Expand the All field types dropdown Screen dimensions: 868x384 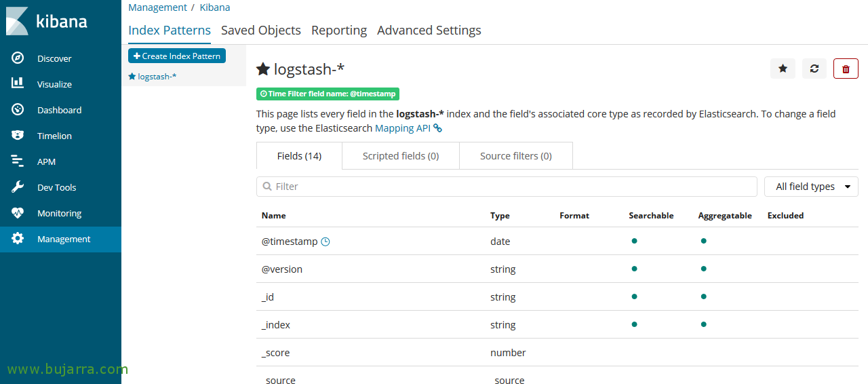pos(811,187)
